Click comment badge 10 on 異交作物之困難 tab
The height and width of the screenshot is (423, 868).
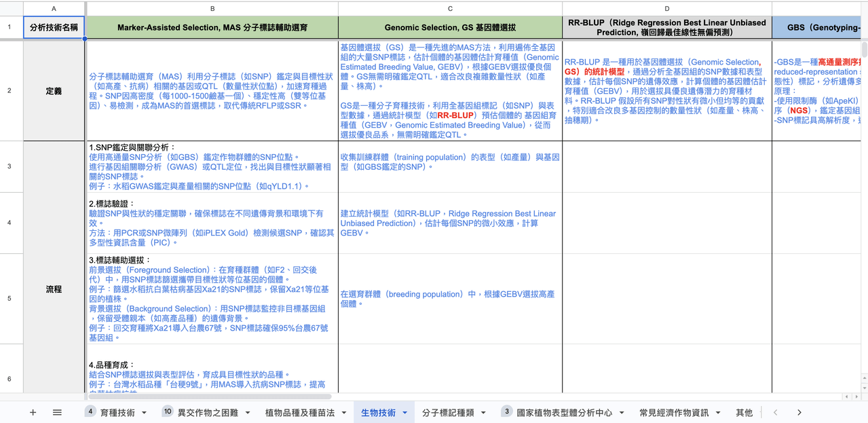coord(168,411)
